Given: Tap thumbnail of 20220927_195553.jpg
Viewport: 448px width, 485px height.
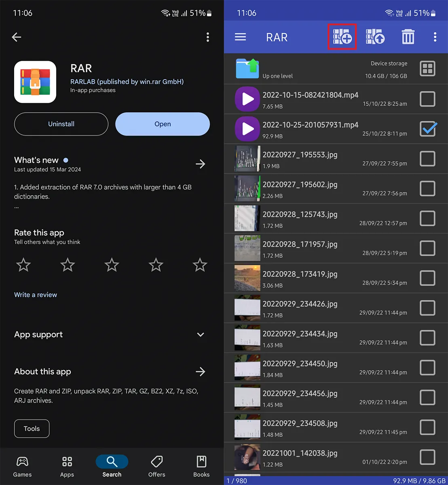Looking at the screenshot, I should pyautogui.click(x=247, y=159).
